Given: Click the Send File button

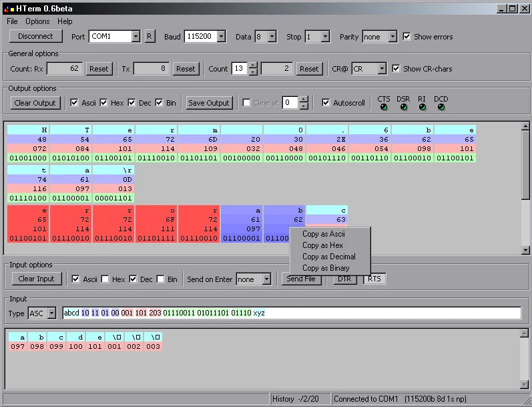Looking at the screenshot, I should tap(301, 279).
